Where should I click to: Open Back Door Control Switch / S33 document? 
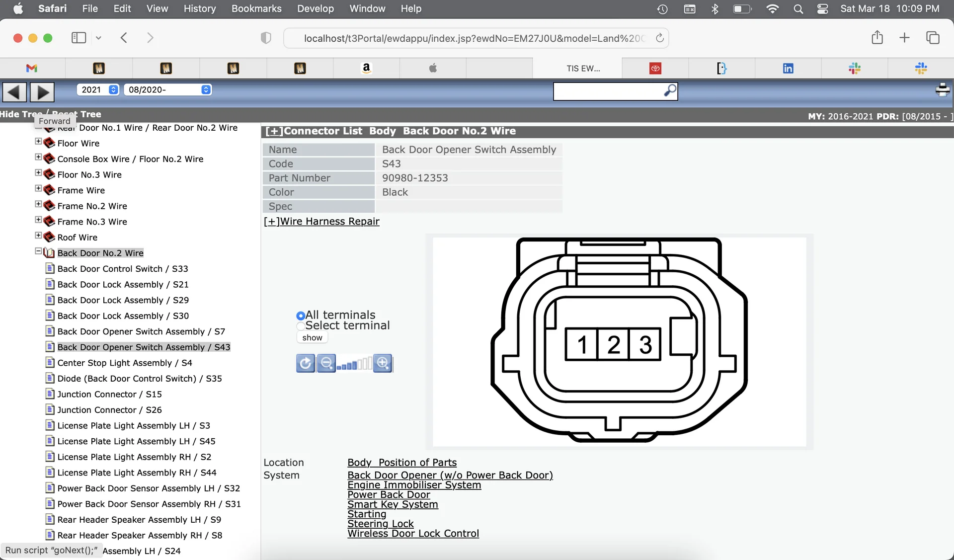(122, 269)
